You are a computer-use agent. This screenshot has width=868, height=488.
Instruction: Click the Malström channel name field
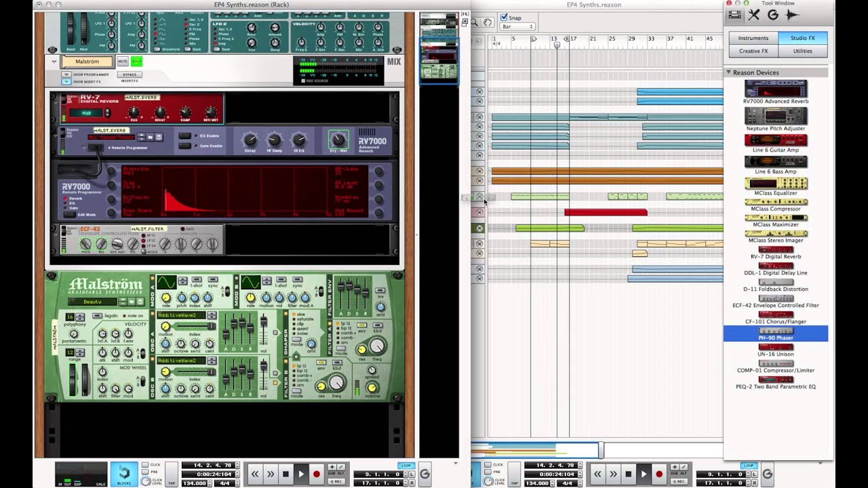click(x=87, y=62)
